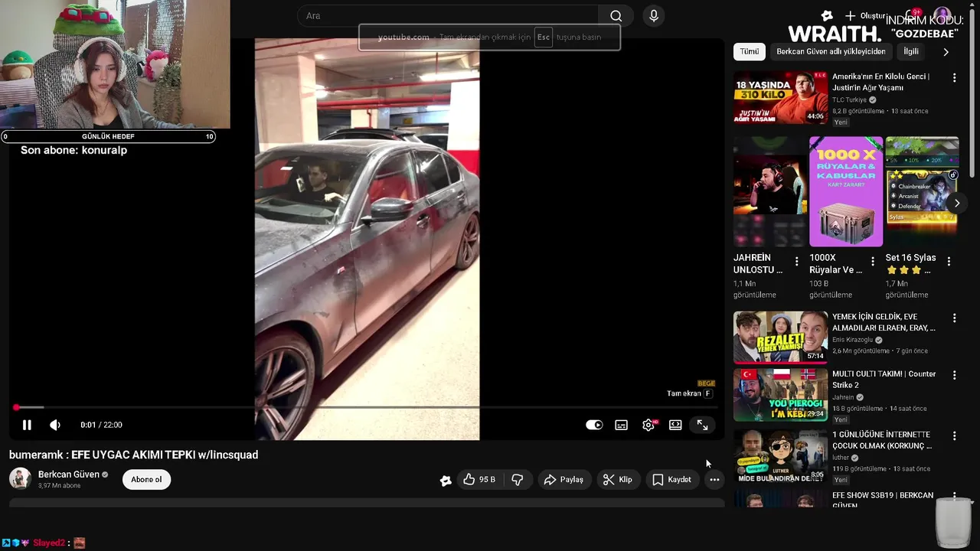
Task: Open options for Amerika'nın En Kilolu Genci
Action: pos(954,78)
